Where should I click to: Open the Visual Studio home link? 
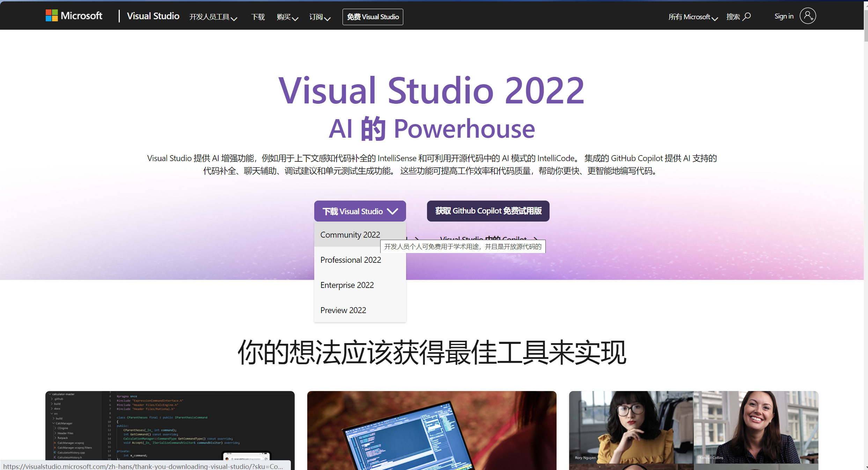click(x=153, y=16)
